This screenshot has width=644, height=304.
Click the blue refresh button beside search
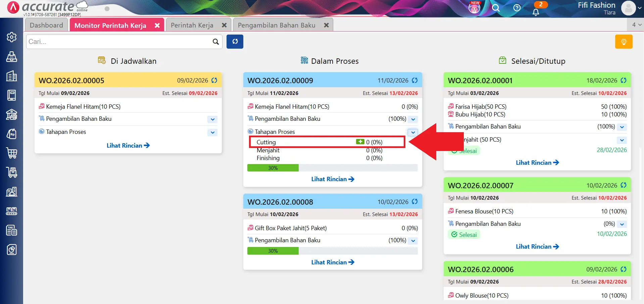tap(235, 42)
